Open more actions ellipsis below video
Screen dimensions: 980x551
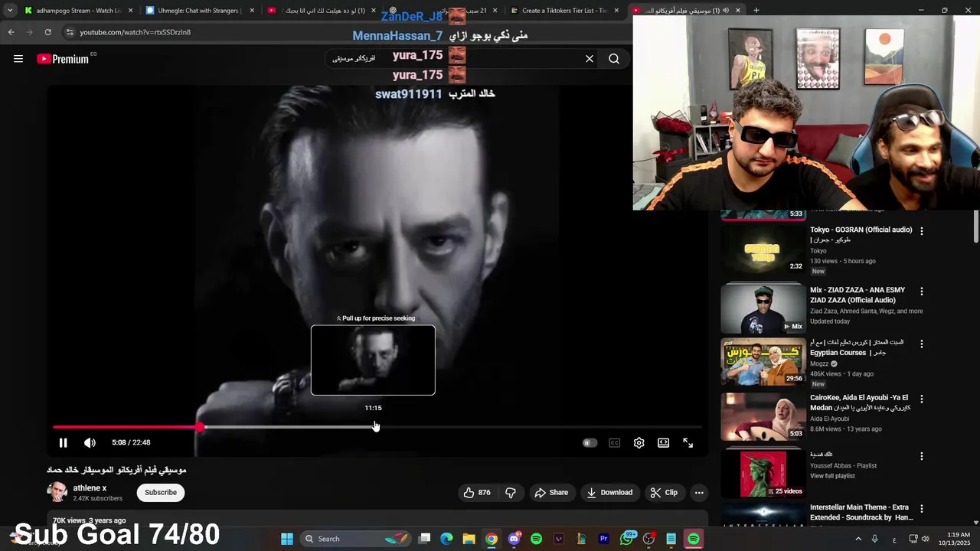coord(698,492)
